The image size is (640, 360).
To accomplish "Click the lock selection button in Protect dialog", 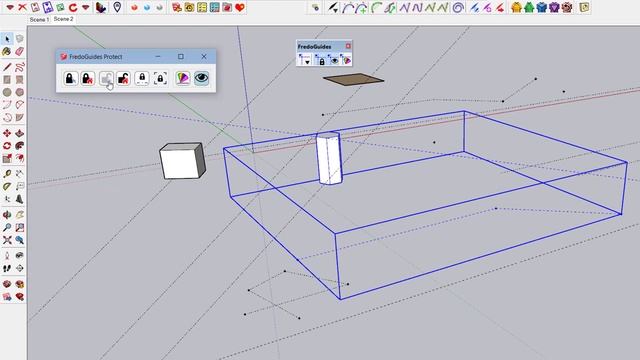I will tap(70, 78).
